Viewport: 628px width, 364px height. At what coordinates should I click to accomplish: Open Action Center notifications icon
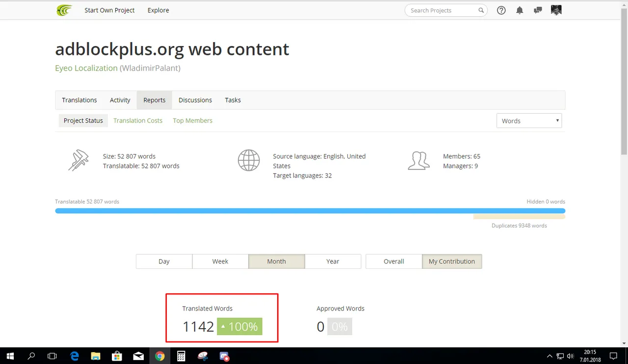(x=613, y=356)
